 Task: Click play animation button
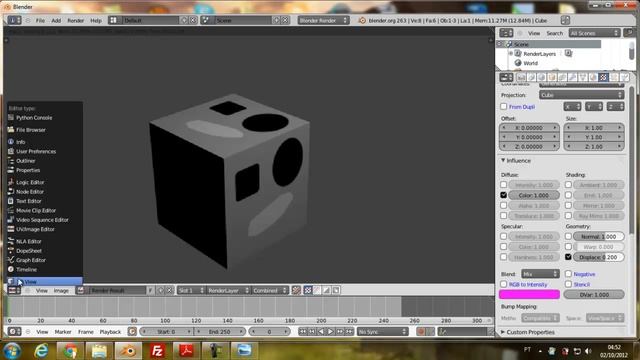[331, 331]
